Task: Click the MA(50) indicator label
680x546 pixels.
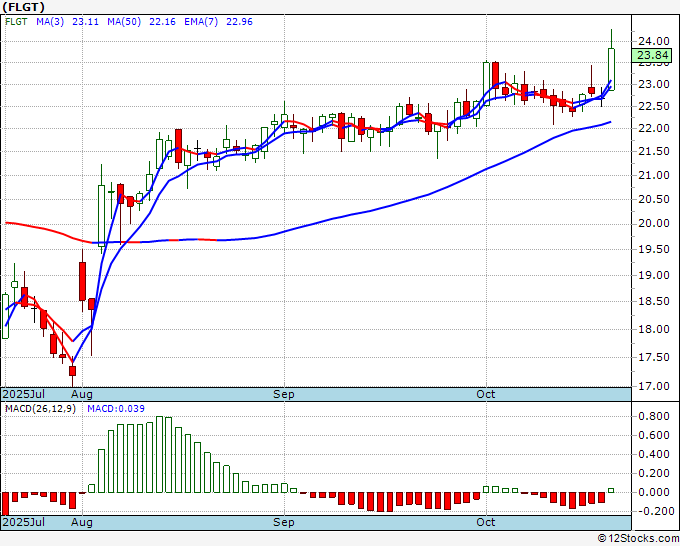Action: pyautogui.click(x=124, y=22)
